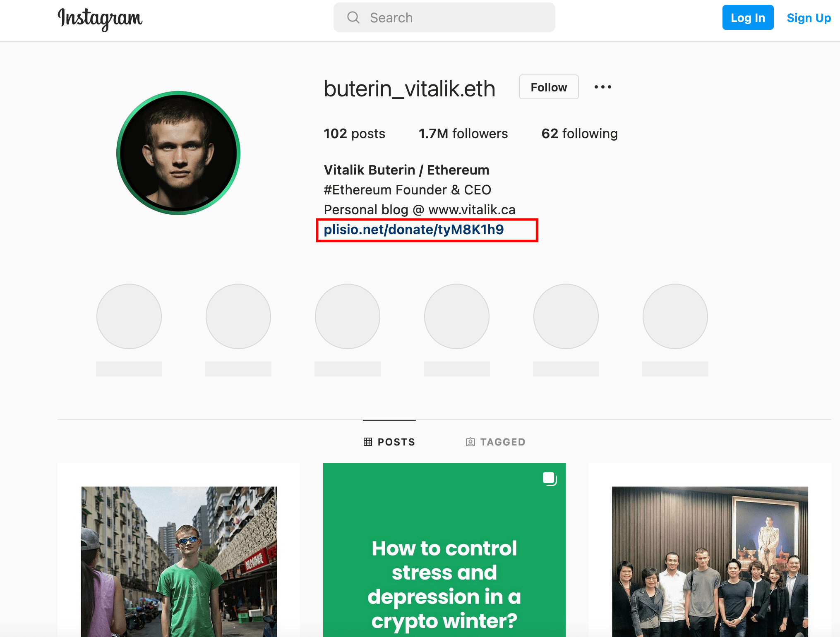This screenshot has height=637, width=840.
Task: Click the #Ethereum hashtag in bio
Action: (357, 190)
